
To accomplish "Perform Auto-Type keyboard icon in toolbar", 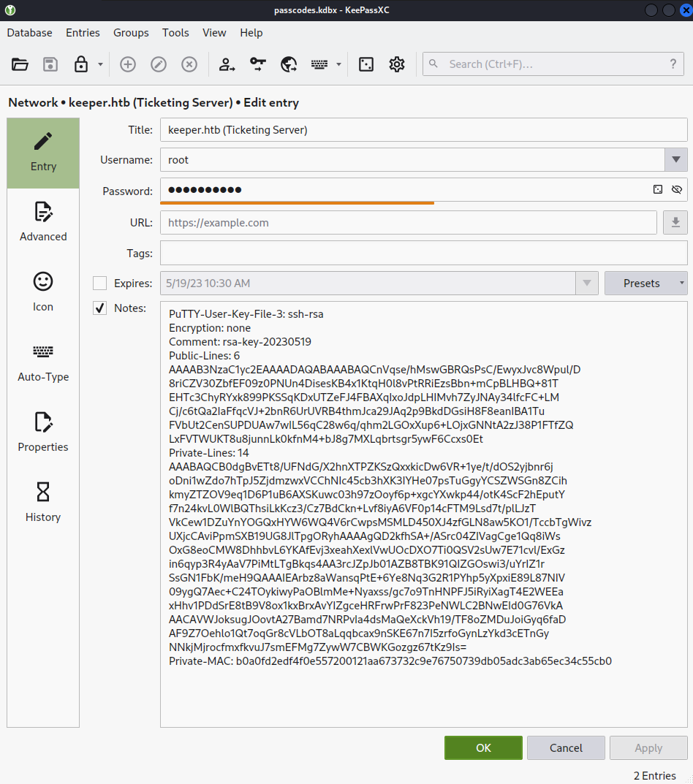I will pos(319,64).
